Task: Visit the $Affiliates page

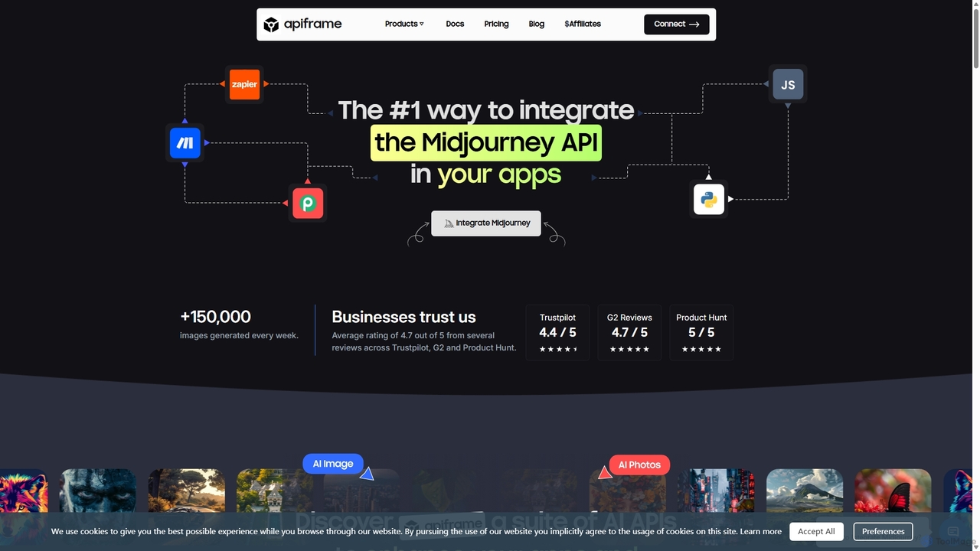Action: point(583,24)
